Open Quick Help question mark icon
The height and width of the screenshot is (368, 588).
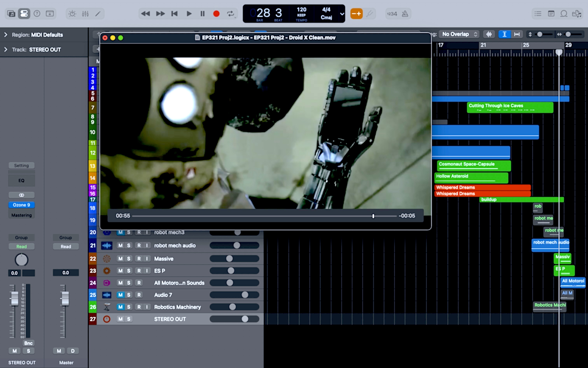coord(37,14)
